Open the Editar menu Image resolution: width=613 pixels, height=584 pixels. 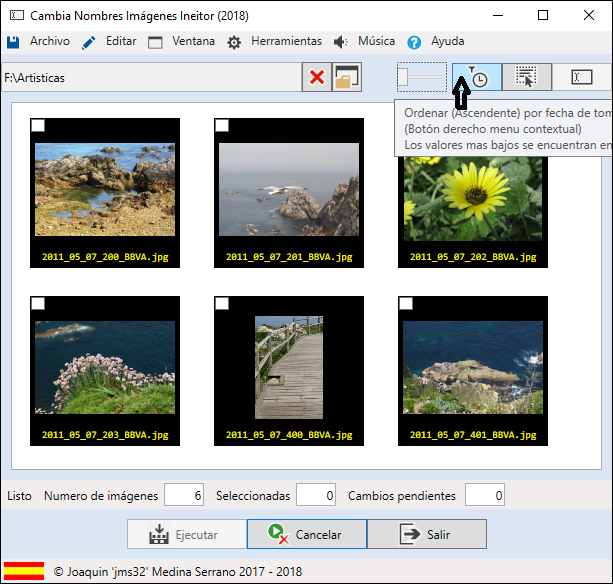tap(121, 41)
